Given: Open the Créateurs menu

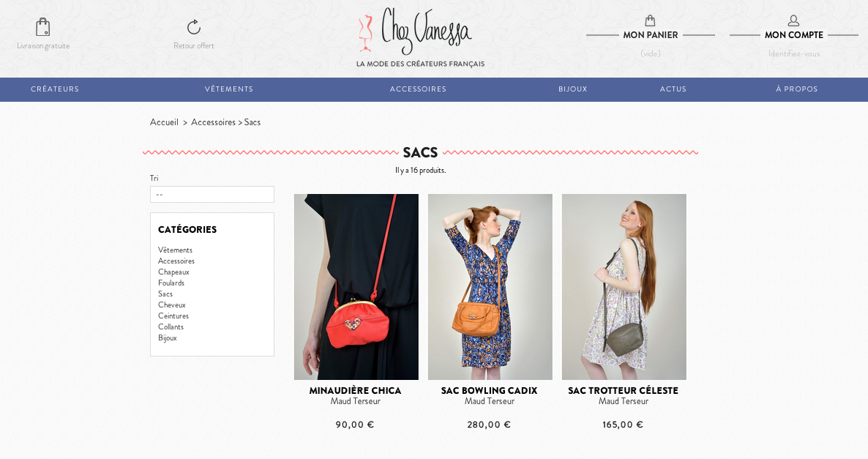Looking at the screenshot, I should tap(55, 89).
